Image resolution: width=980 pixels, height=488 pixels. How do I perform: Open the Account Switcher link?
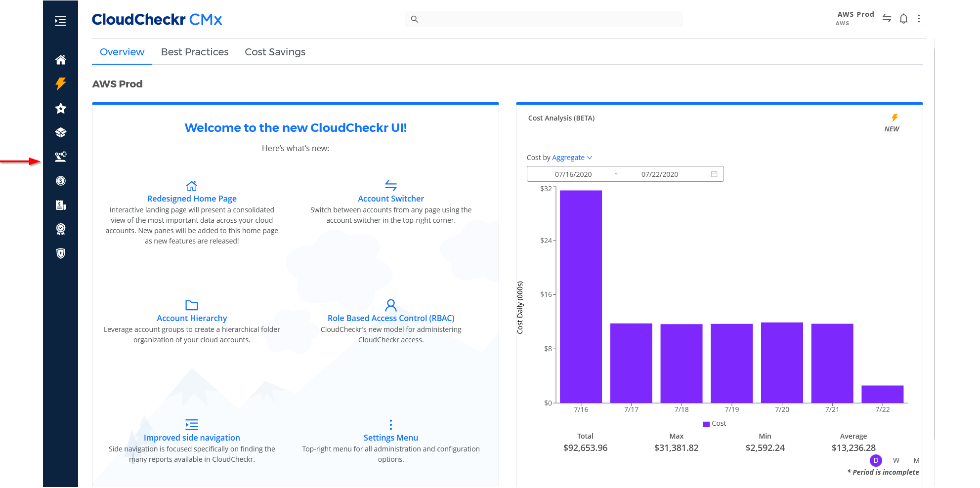click(391, 199)
